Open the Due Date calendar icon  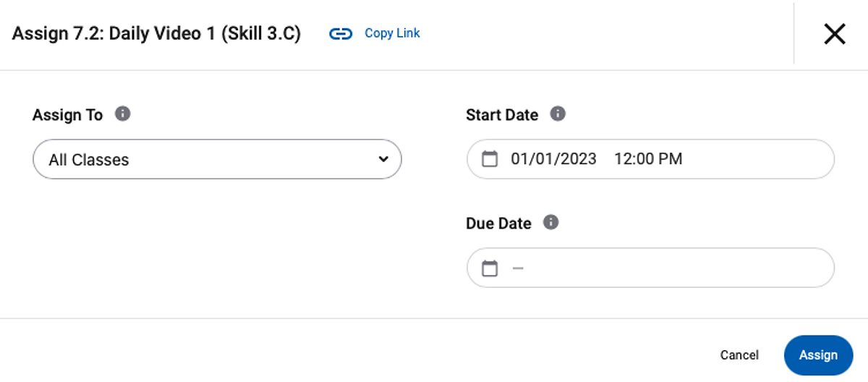tap(490, 268)
